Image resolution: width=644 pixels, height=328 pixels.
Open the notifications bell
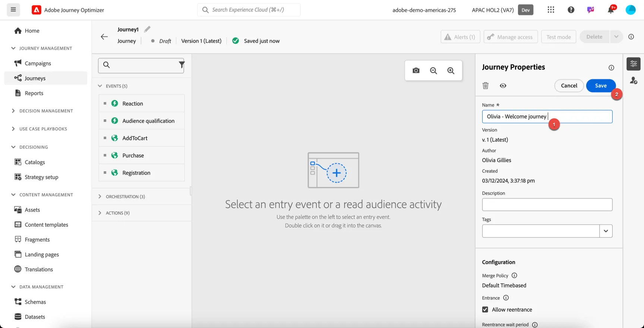click(x=610, y=10)
